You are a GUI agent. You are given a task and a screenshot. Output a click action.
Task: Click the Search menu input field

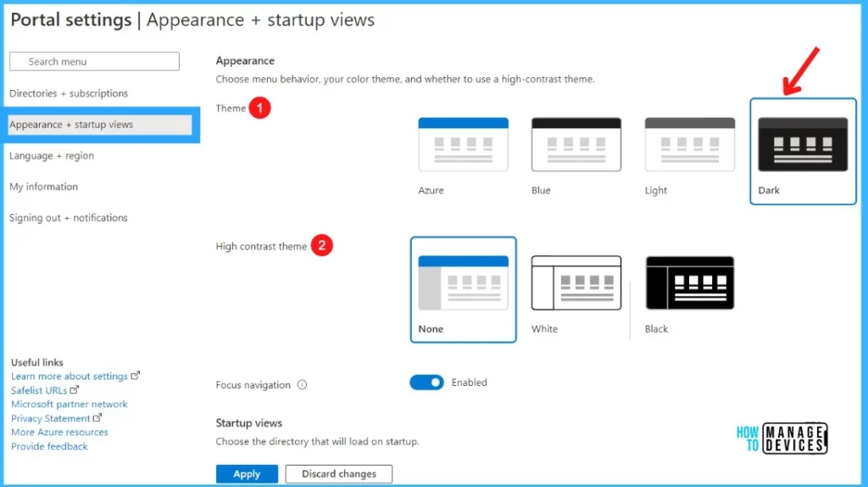pos(94,61)
